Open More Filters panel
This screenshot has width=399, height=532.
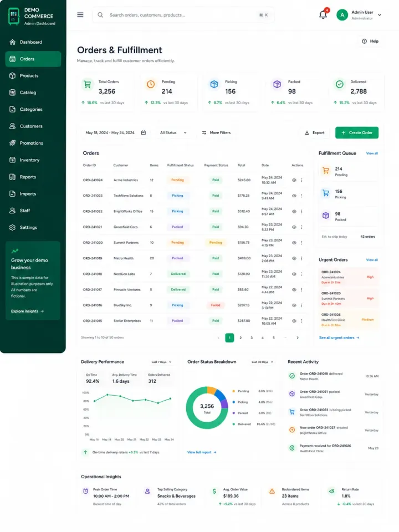(216, 132)
